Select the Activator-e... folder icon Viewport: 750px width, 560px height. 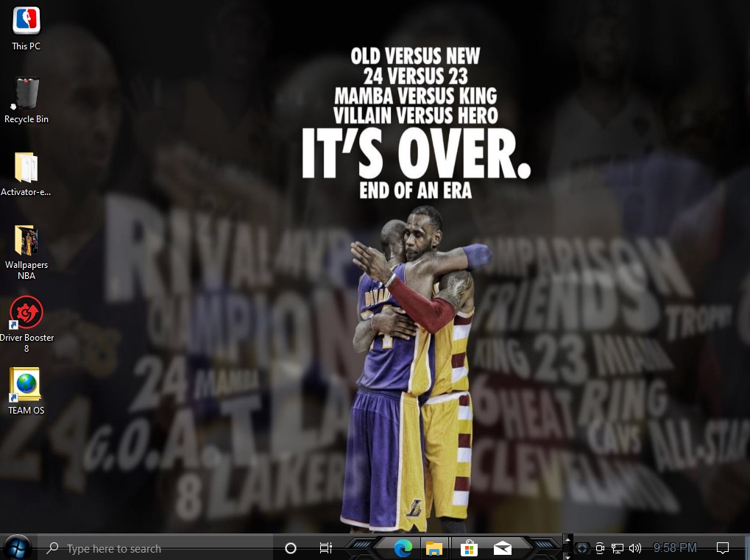click(26, 174)
